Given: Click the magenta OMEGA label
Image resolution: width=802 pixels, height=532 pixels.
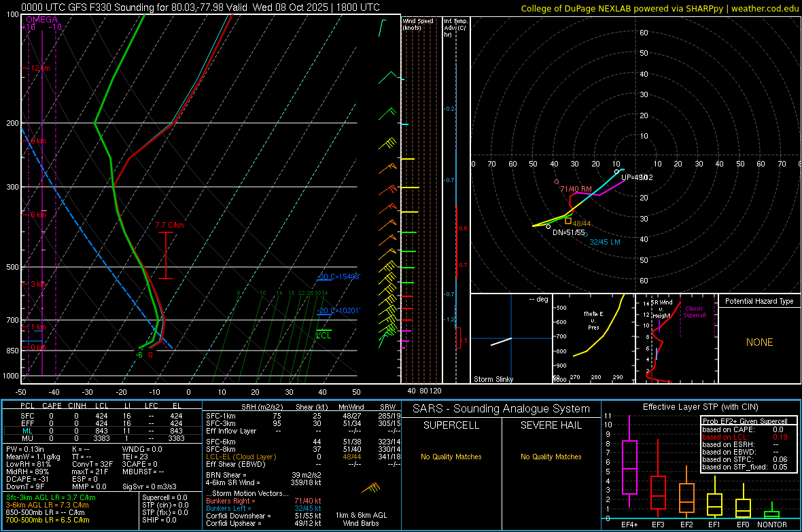Looking at the screenshot, I should coord(42,20).
